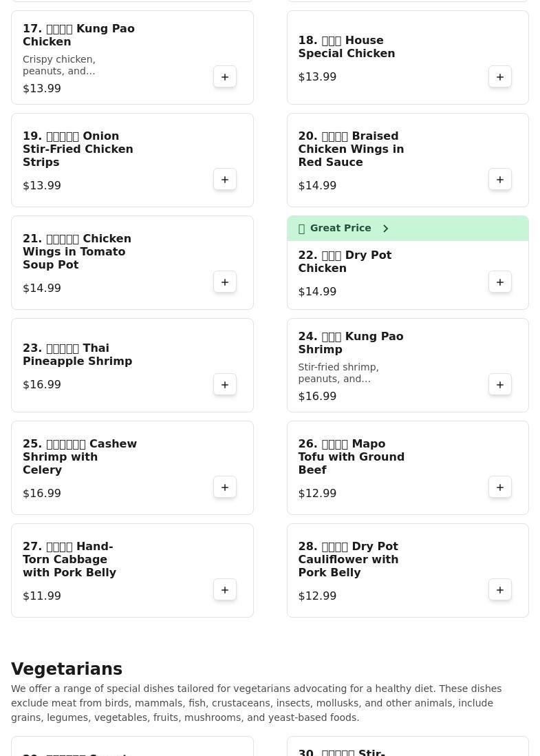
Task: Add Braised Chicken Wings in Red Sauce
Action: [x=500, y=180]
